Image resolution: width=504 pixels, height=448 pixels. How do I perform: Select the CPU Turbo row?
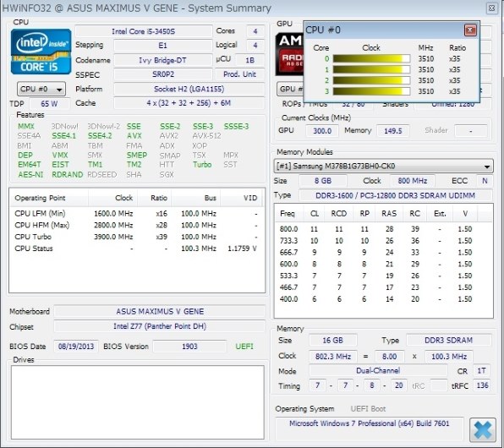coord(136,237)
